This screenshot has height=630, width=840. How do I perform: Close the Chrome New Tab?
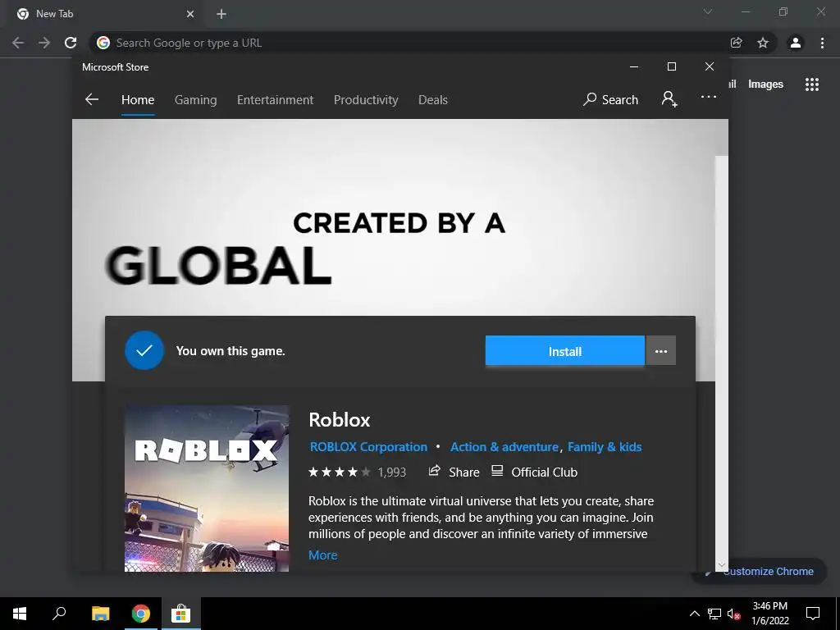[190, 14]
